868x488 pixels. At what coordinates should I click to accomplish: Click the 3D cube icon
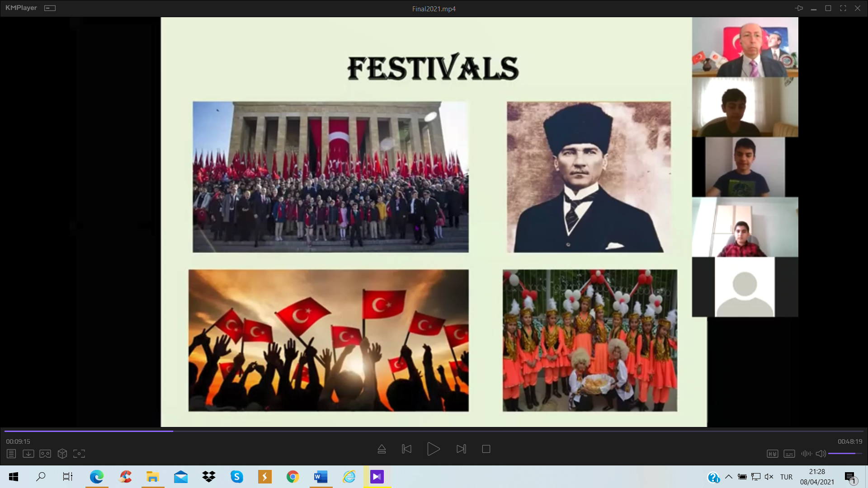click(x=62, y=454)
